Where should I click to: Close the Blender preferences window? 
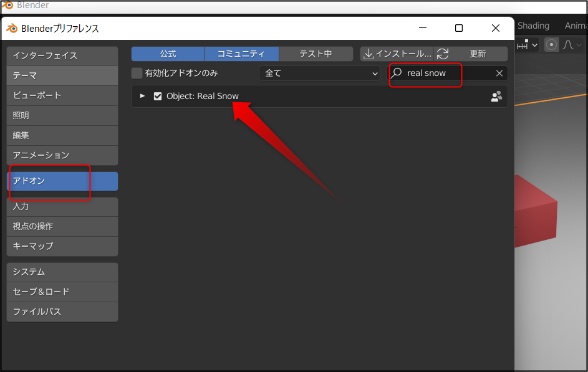pyautogui.click(x=495, y=28)
